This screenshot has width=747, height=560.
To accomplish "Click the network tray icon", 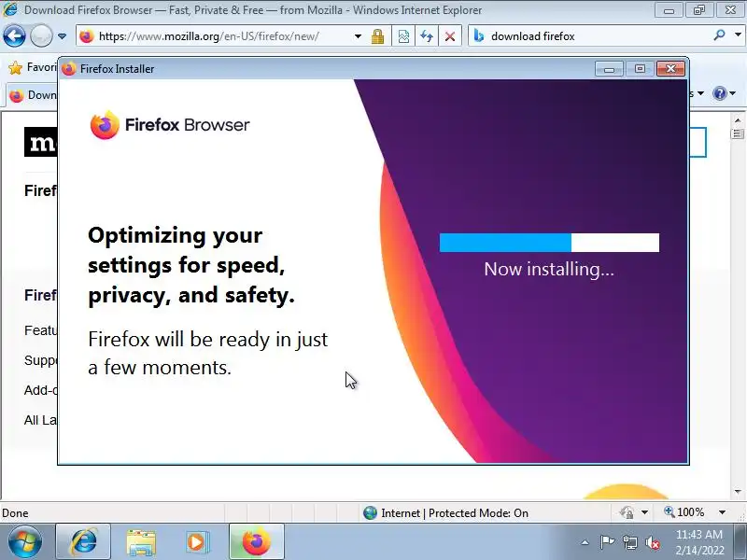I will click(x=629, y=542).
